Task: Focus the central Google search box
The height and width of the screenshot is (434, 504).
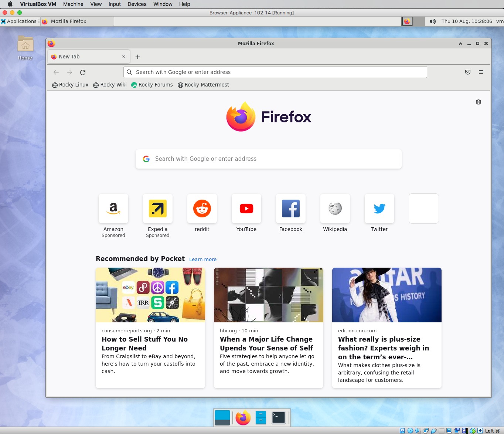Action: click(269, 159)
